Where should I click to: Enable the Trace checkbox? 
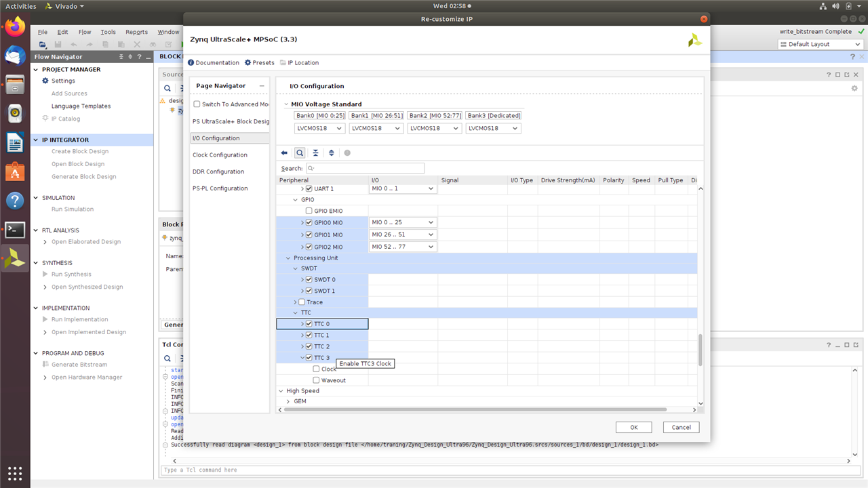pyautogui.click(x=302, y=302)
